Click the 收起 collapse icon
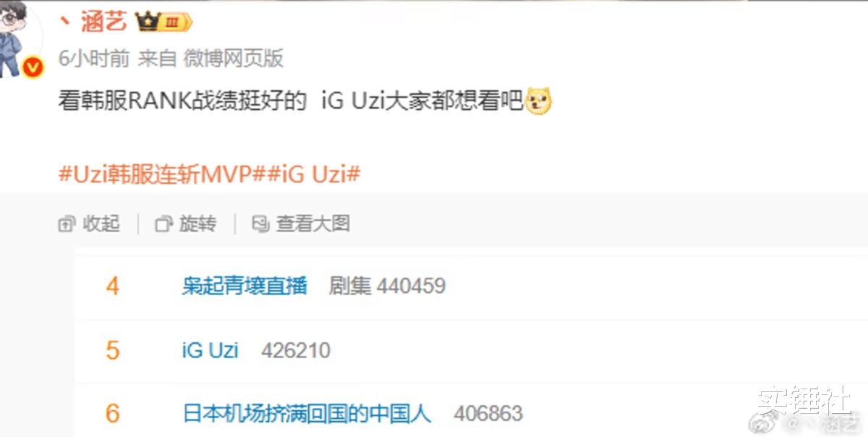868x437 pixels. coord(67,224)
